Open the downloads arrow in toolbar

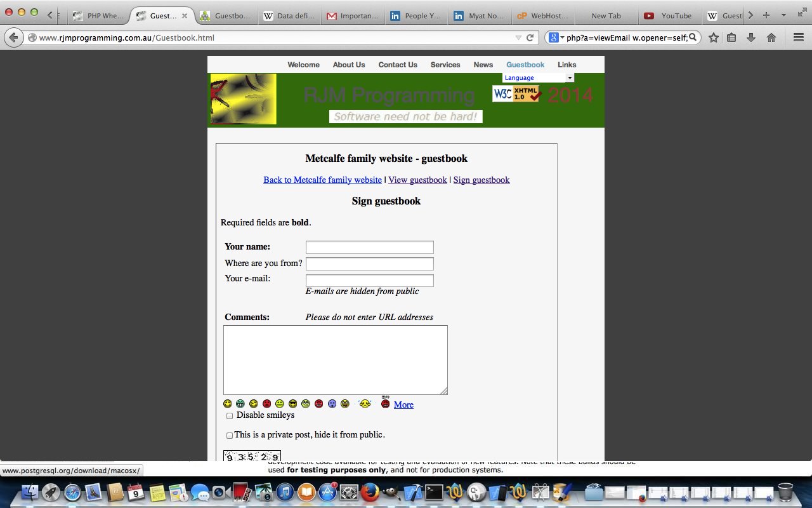[x=751, y=37]
